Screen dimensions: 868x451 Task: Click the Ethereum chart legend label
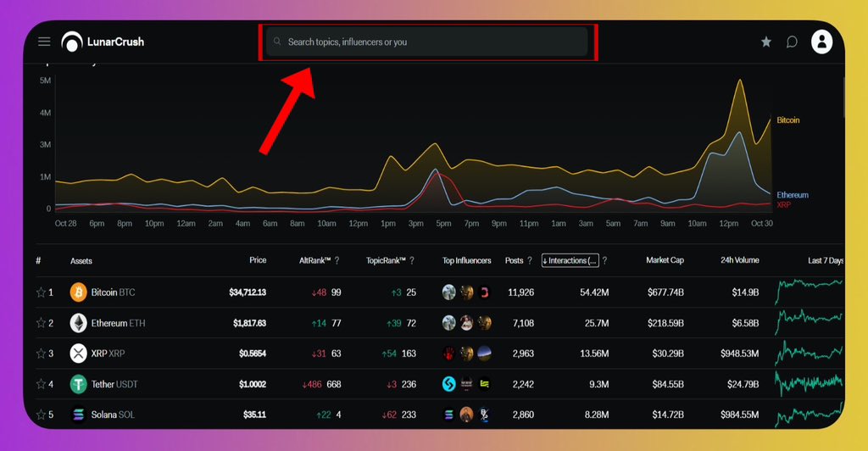click(793, 195)
